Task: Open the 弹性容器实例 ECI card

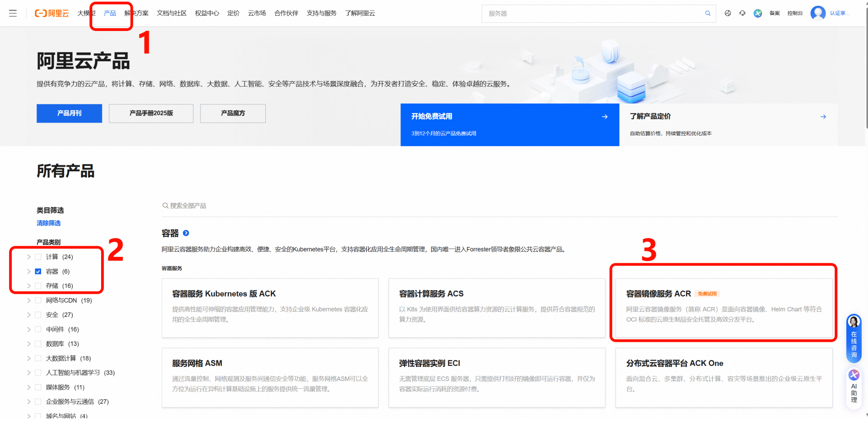Action: (x=497, y=378)
